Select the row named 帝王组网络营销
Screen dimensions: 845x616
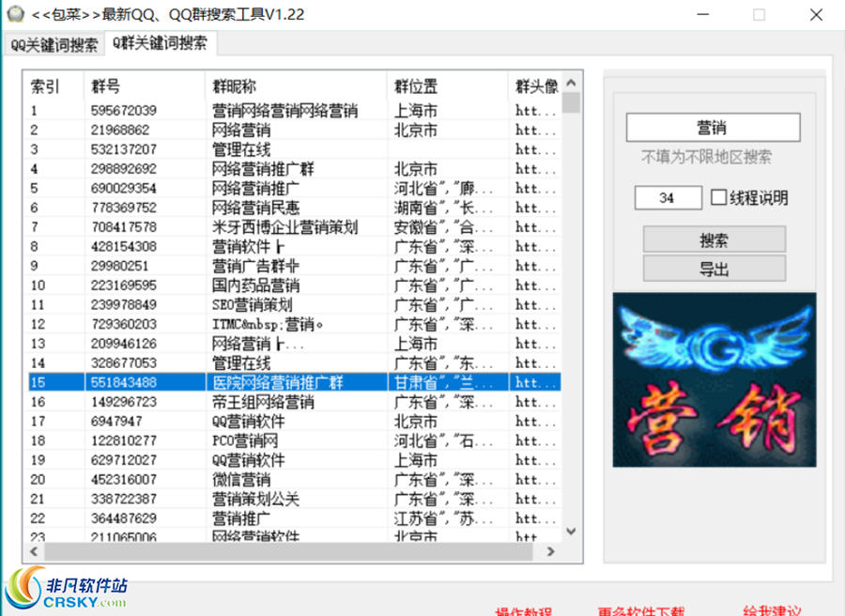[x=294, y=402]
